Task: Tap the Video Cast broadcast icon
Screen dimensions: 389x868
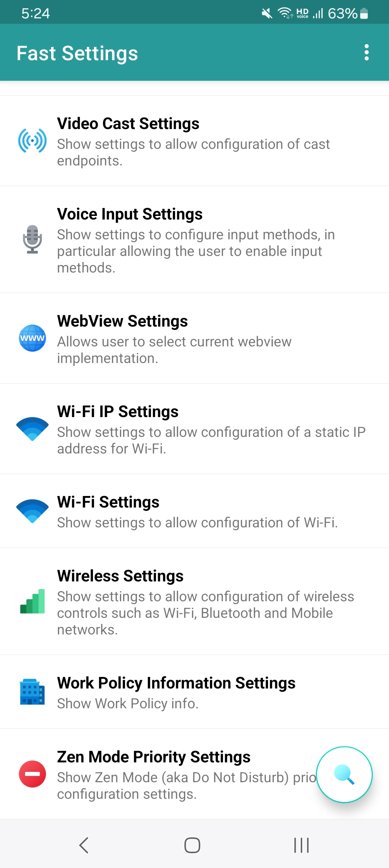Action: pos(32,141)
